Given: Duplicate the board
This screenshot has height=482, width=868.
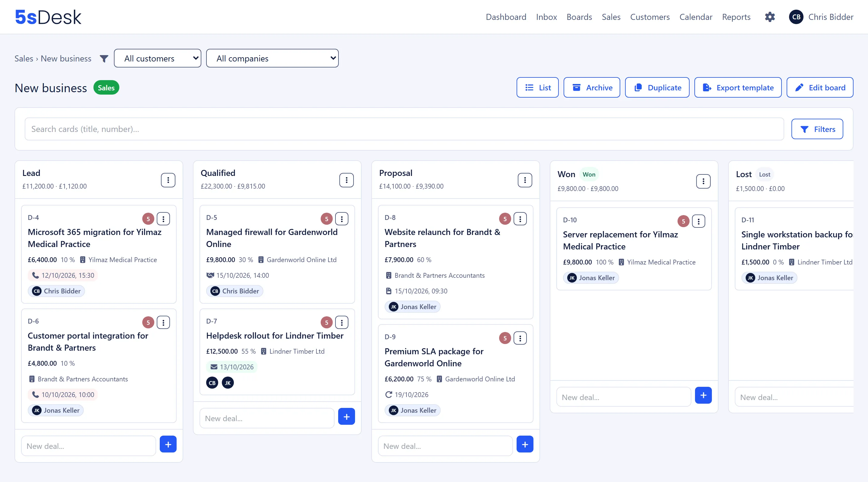Looking at the screenshot, I should [657, 88].
